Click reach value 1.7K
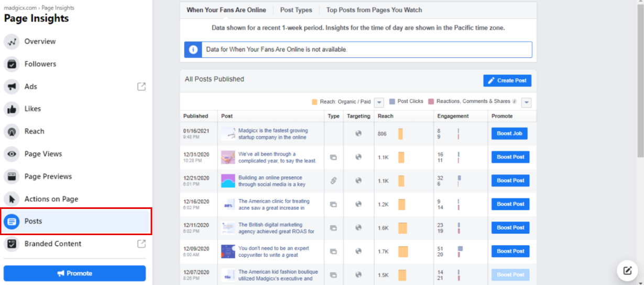 383,251
